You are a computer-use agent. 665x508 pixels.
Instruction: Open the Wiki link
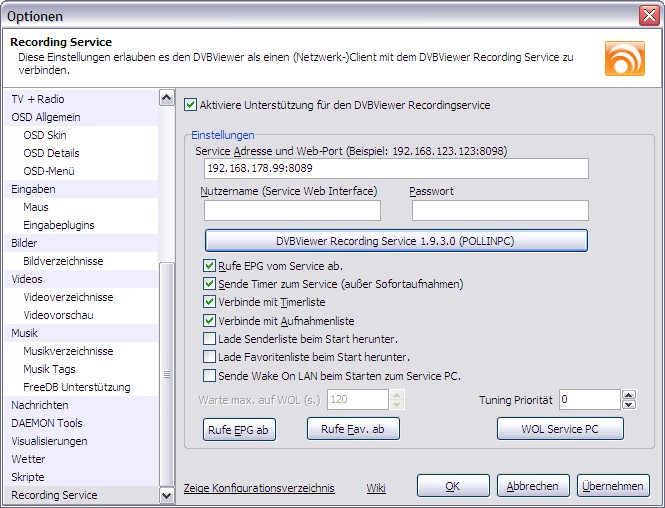pyautogui.click(x=376, y=488)
